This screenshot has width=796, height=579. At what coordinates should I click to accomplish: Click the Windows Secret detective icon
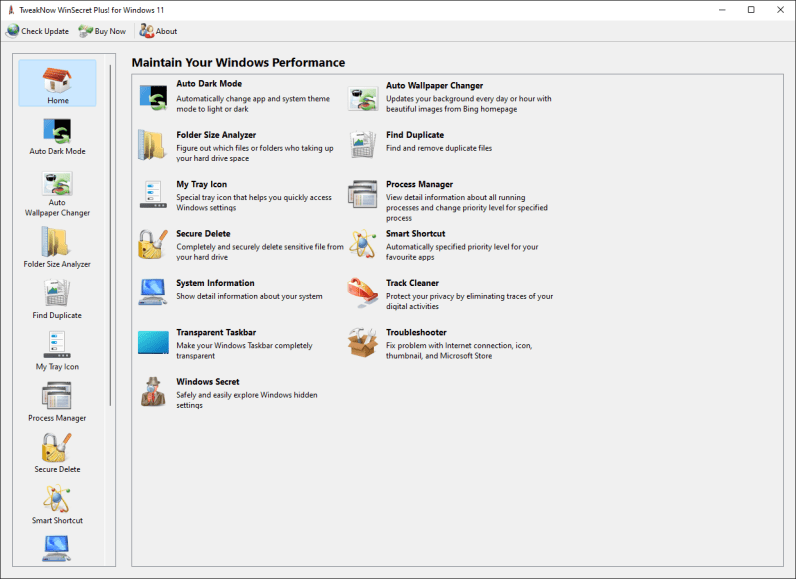[152, 392]
